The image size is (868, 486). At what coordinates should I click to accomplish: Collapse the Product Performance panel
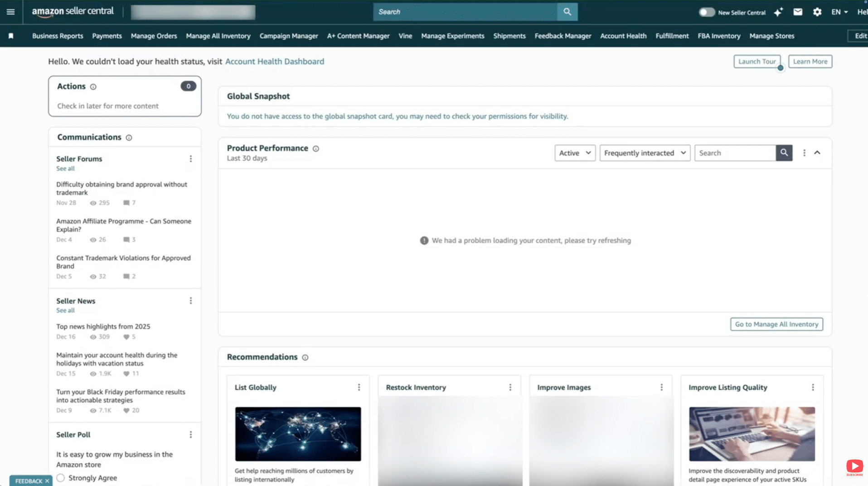click(x=817, y=153)
